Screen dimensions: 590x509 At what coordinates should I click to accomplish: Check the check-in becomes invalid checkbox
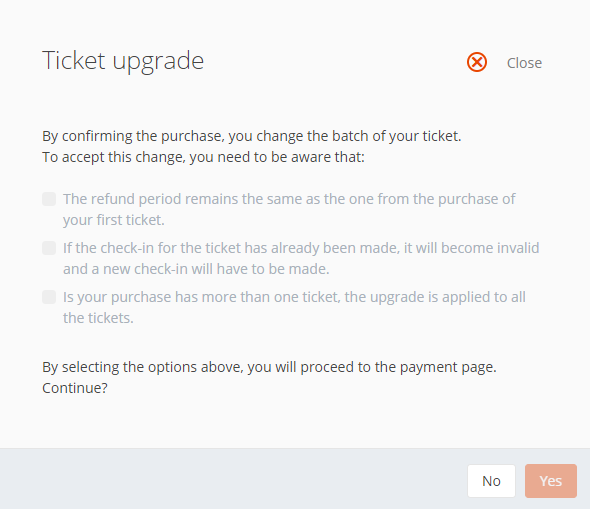pyautogui.click(x=49, y=248)
